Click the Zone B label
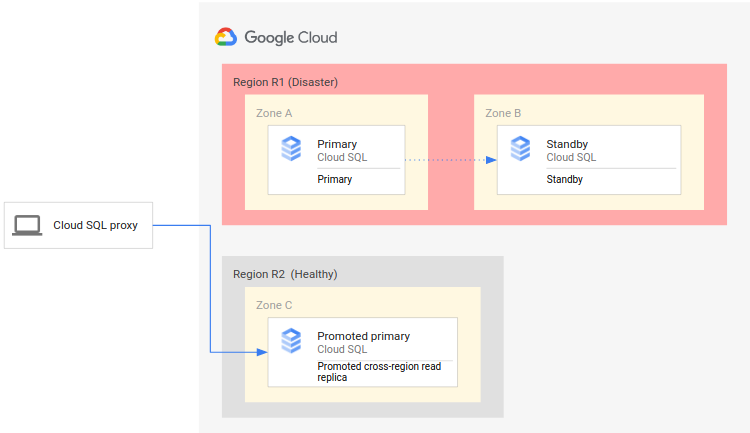This screenshot has width=750, height=433. (x=503, y=113)
